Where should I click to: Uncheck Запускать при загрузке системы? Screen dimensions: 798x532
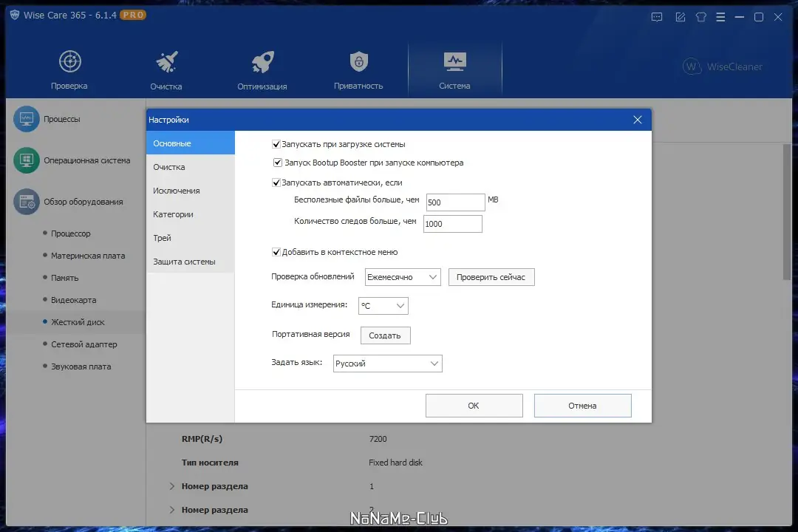278,143
